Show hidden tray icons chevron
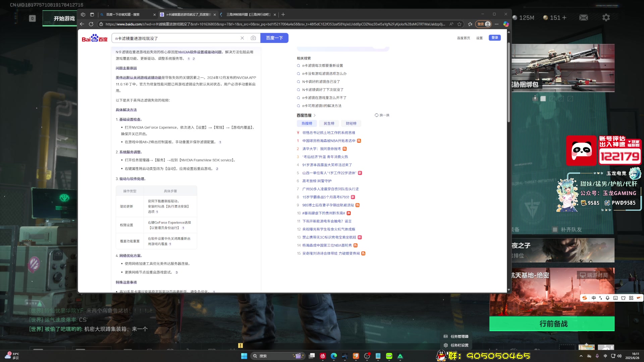 coord(581,356)
